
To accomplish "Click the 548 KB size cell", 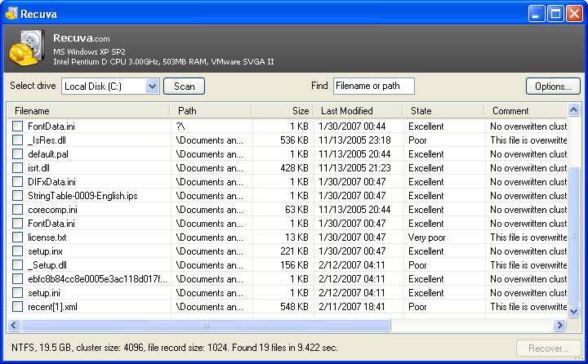I will pos(294,307).
